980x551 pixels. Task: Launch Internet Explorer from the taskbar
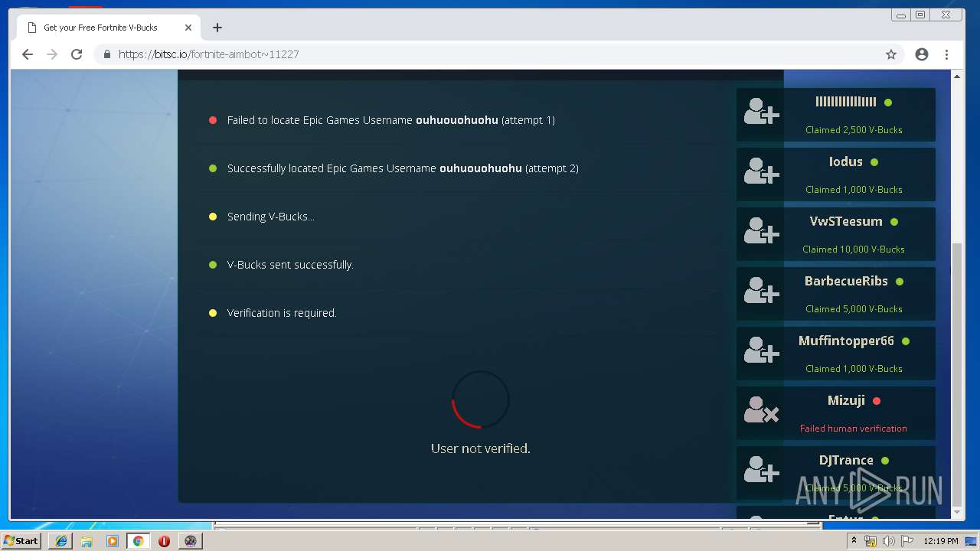[x=61, y=541]
